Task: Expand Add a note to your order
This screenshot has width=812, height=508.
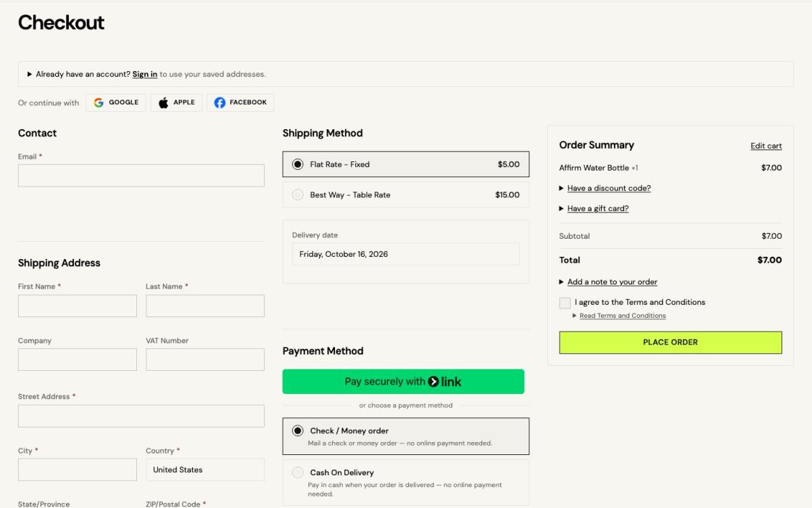Action: click(x=612, y=282)
